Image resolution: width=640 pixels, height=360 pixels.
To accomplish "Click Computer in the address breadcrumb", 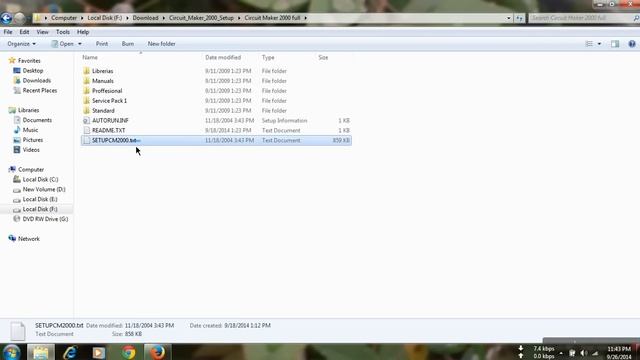I will [x=64, y=18].
